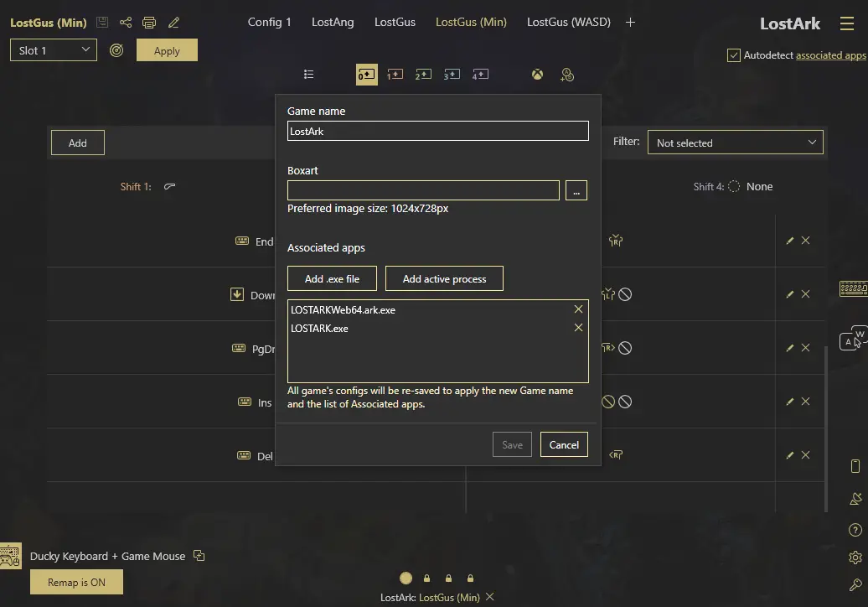Edit the End key mapping row
Screen dimensions: 868x607
click(790, 241)
